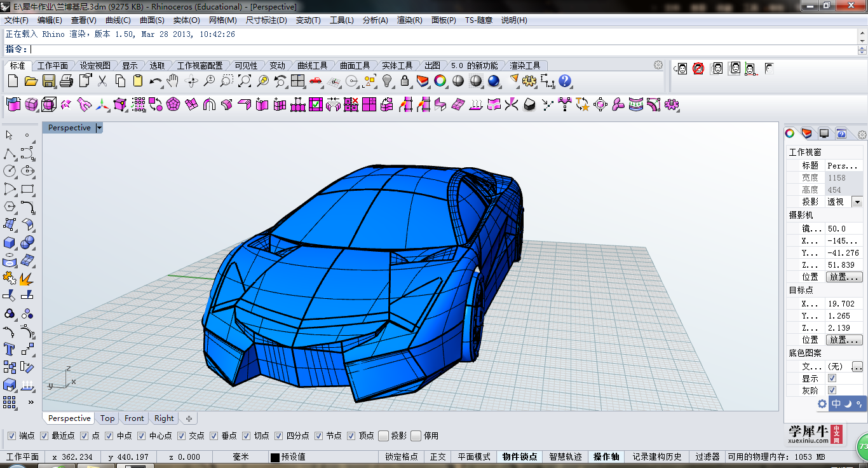
Task: Select the Pointer tool in left sidebar
Action: pos(10,135)
